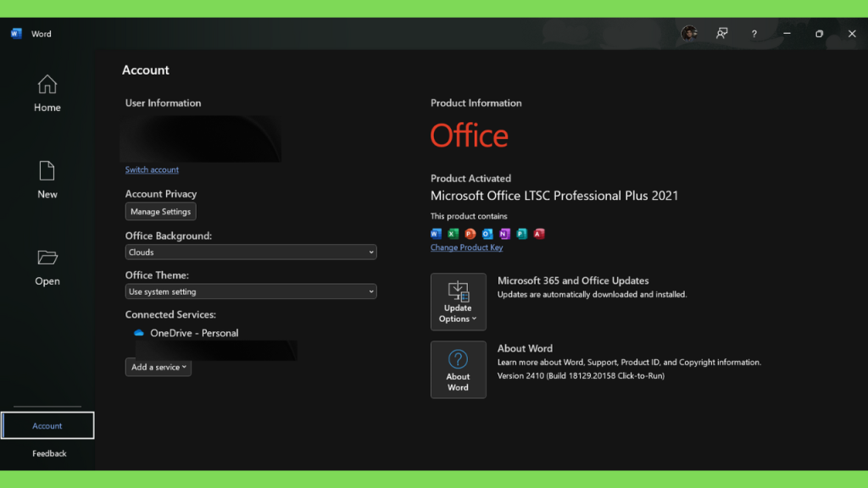The width and height of the screenshot is (868, 488).
Task: Click the Microsoft 365 and Office Updates heading
Action: coord(573,280)
